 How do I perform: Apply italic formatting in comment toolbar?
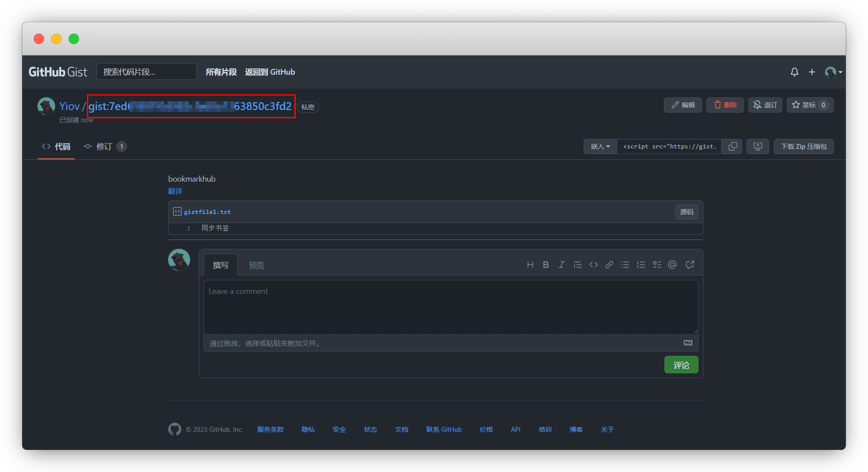click(561, 265)
